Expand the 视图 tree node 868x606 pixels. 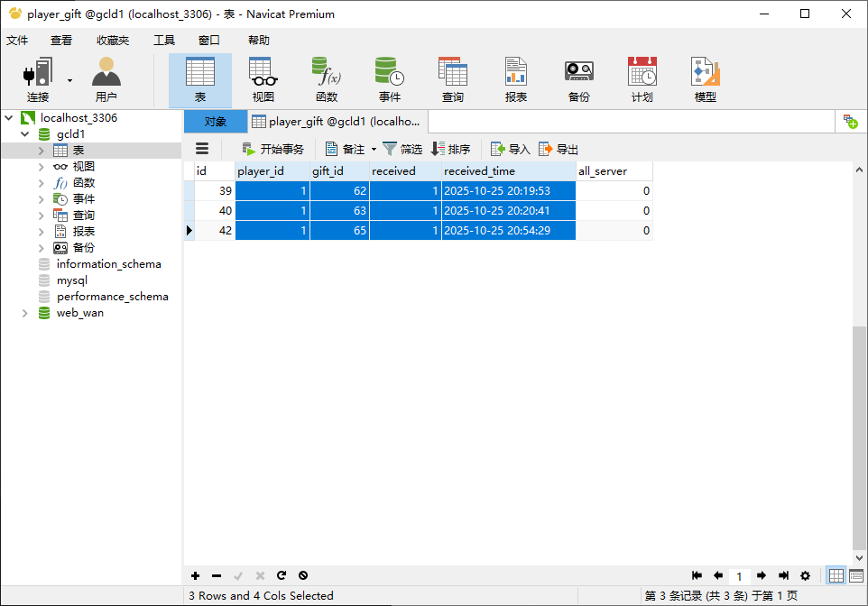tap(42, 167)
